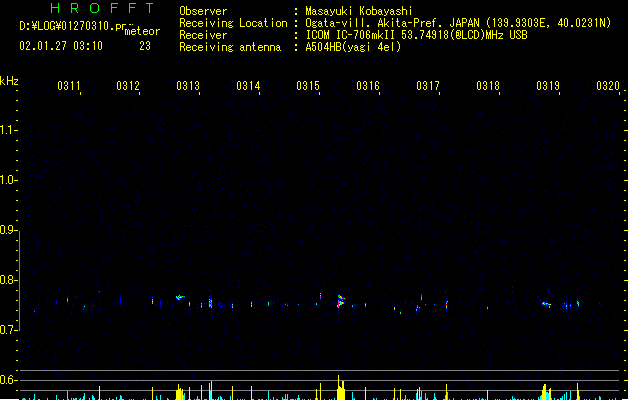This screenshot has width=629, height=400.
Task: Click the 0318 time marker
Action: click(488, 85)
